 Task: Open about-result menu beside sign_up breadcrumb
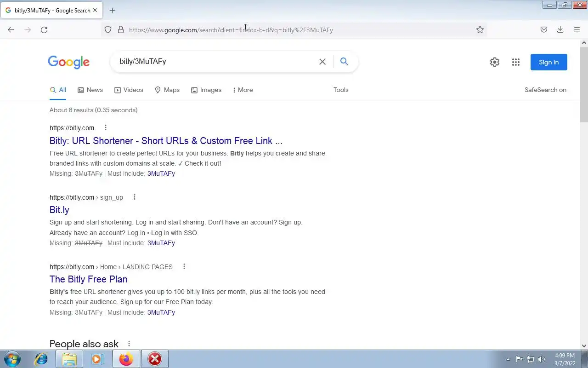(134, 197)
